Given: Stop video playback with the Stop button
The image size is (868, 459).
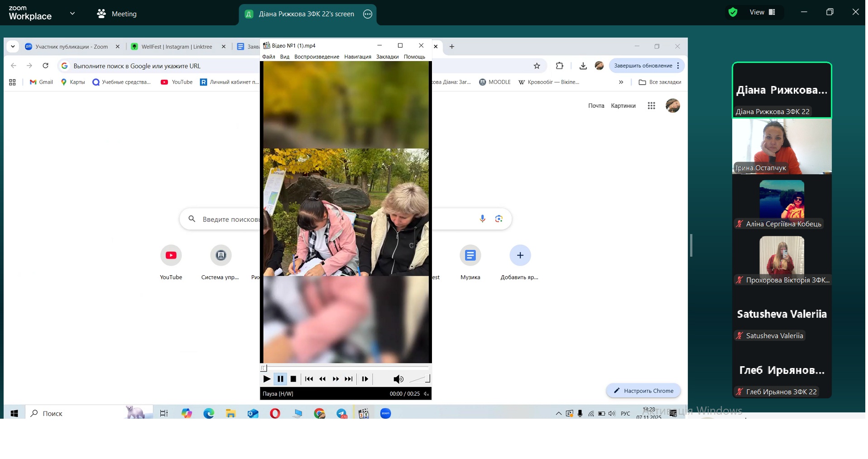Looking at the screenshot, I should tap(293, 379).
